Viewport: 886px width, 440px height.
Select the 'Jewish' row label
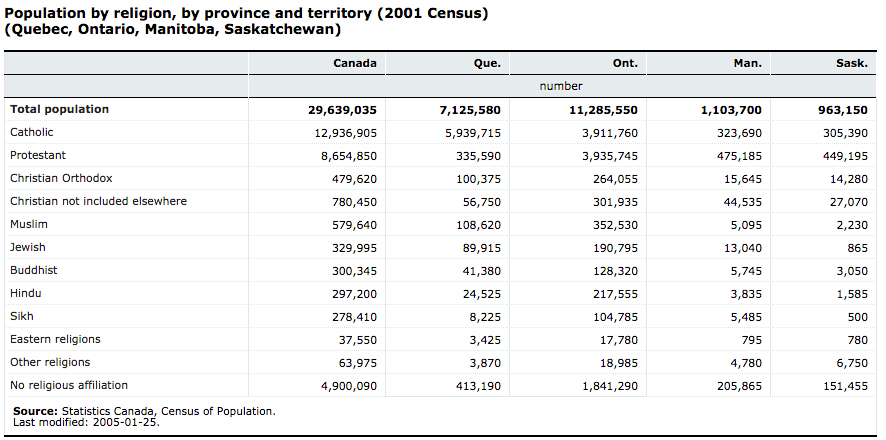click(28, 247)
